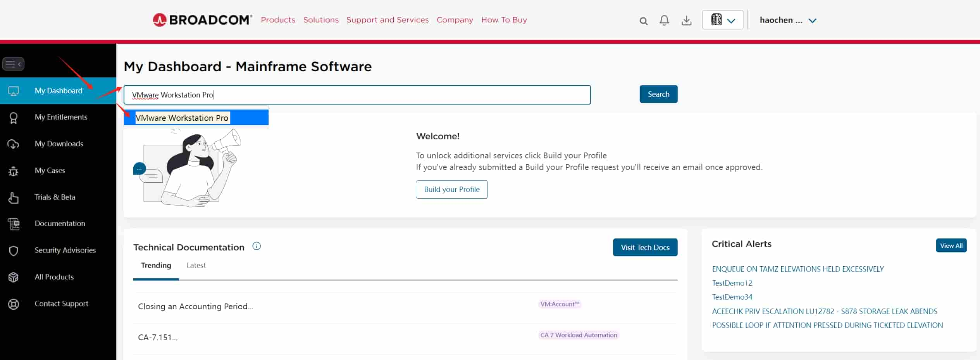Open the search magnifier icon in header

[643, 21]
